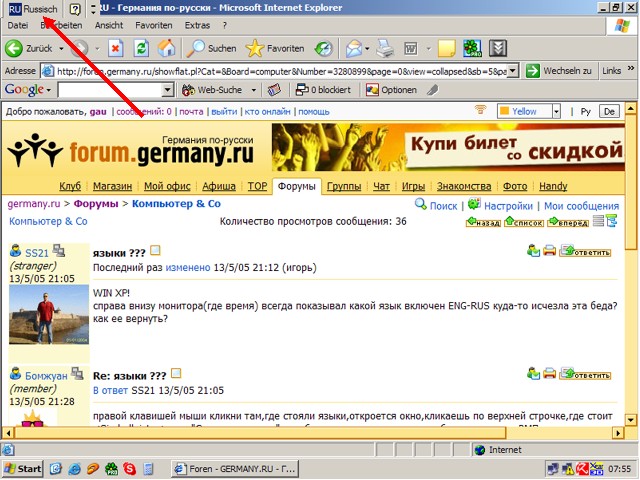Viewport: 640px width, 480px height.
Task: Select the Foren - GERMANY.RU taskbar button
Action: click(235, 469)
